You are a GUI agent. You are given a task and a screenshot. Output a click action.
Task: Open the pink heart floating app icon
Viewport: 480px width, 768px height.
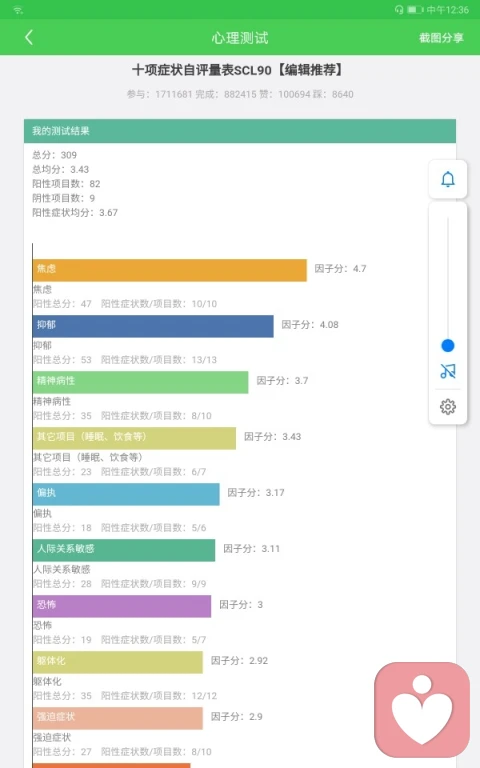[422, 710]
